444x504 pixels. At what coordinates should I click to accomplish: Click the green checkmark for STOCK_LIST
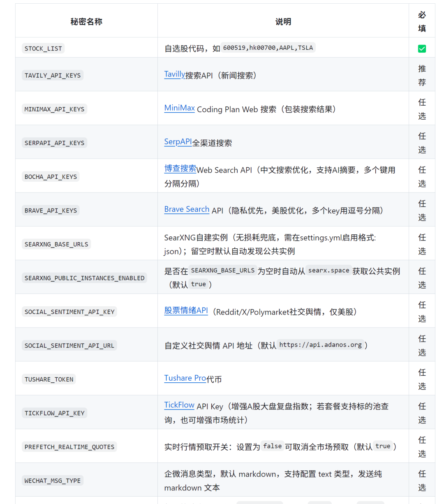click(x=422, y=48)
